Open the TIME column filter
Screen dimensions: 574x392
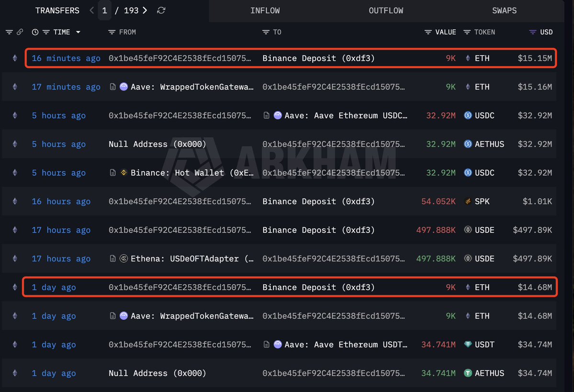click(46, 32)
